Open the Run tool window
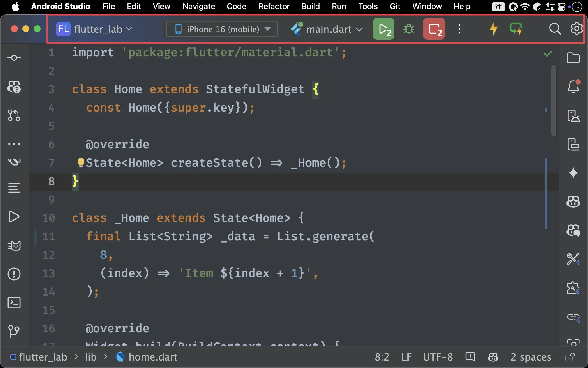The width and height of the screenshot is (588, 368). click(14, 216)
